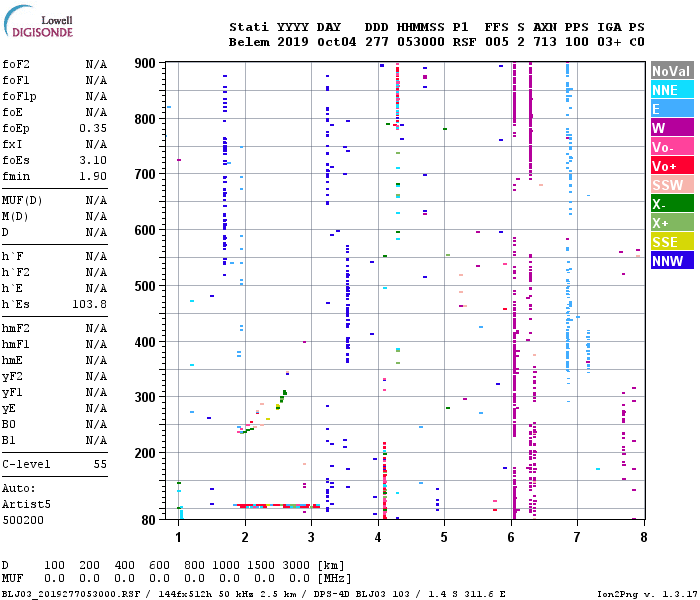
Task: Click the foF2 parameter label
Action: coord(16,64)
